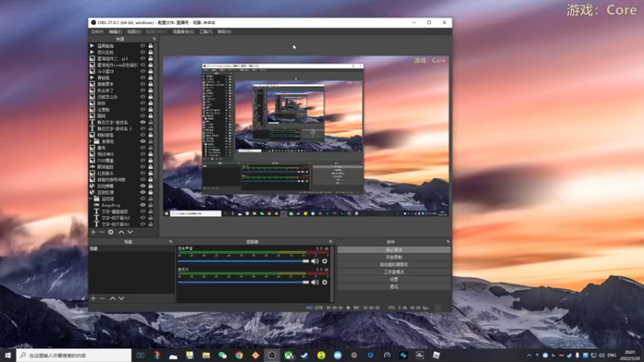Open 场景集合(S) menu

pos(184,31)
